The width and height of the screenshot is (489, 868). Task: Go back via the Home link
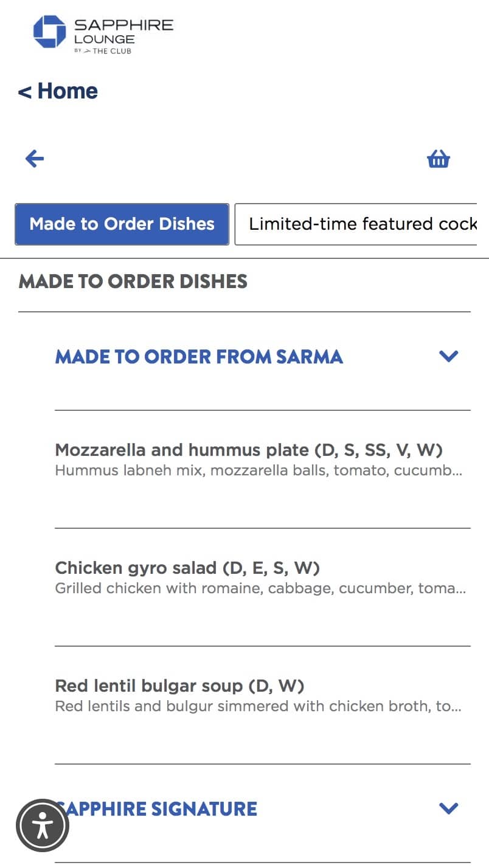point(58,91)
